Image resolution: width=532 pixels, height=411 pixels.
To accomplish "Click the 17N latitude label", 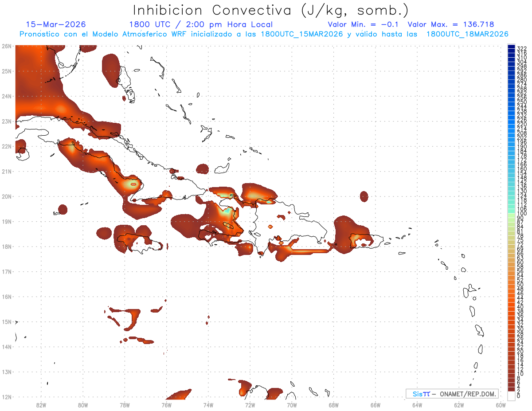I will (x=6, y=271).
